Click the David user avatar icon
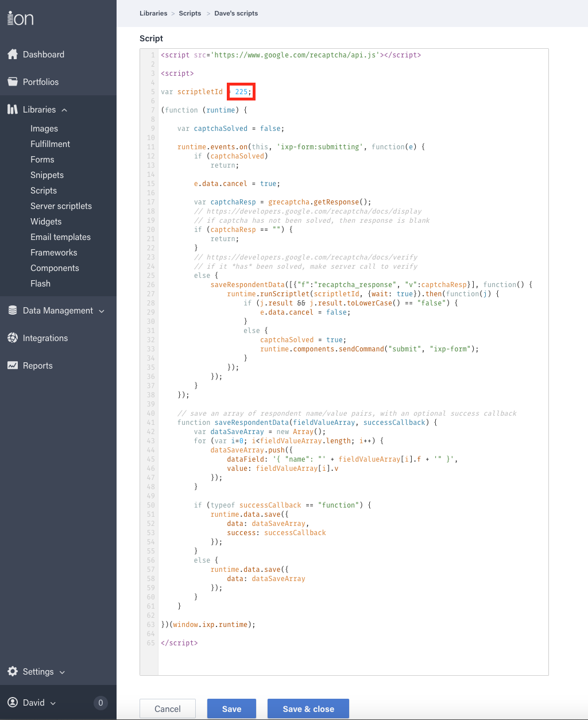This screenshot has width=588, height=720. tap(13, 703)
